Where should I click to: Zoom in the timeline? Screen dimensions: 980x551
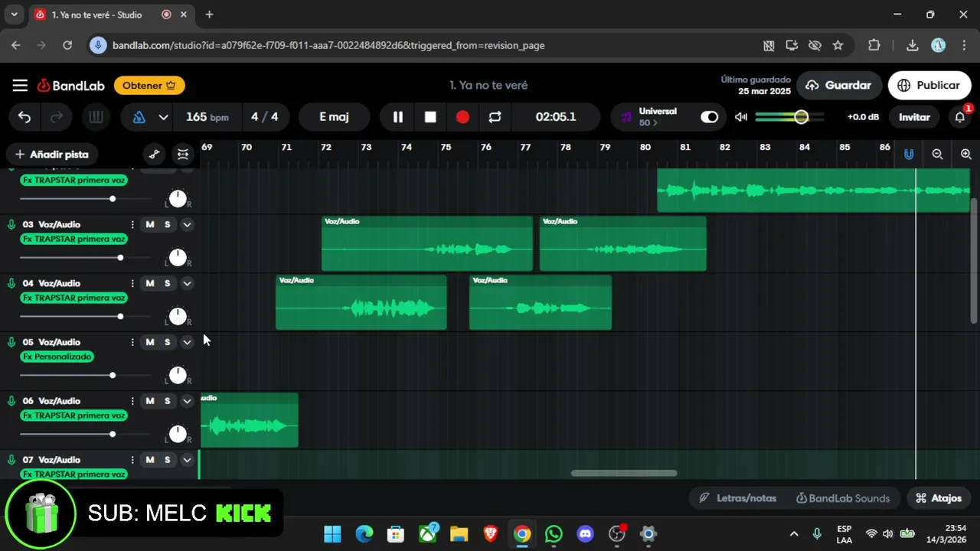tap(965, 155)
